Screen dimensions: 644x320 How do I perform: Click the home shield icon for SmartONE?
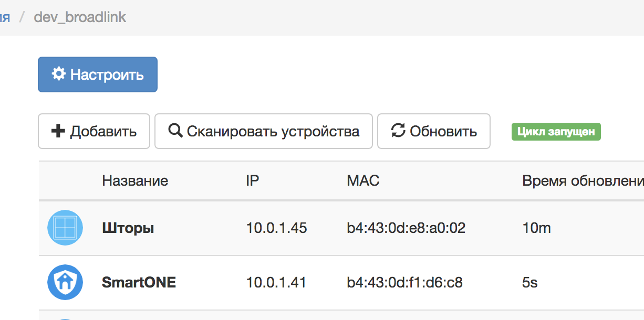[65, 282]
